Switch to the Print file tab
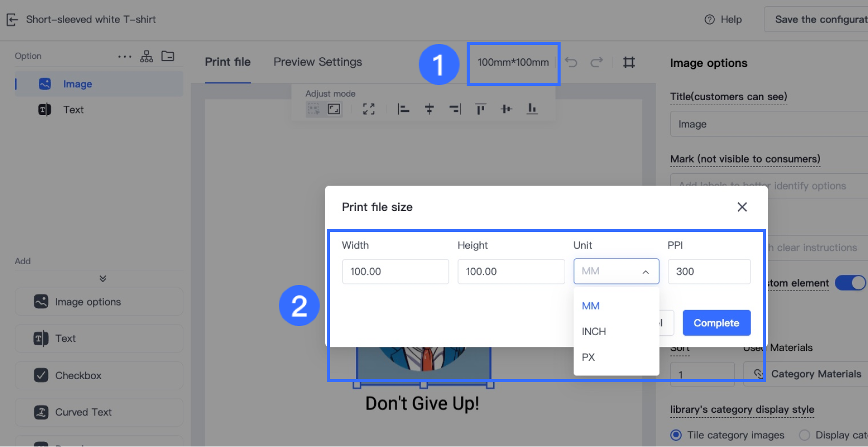Viewport: 868px width, 447px height. [228, 62]
